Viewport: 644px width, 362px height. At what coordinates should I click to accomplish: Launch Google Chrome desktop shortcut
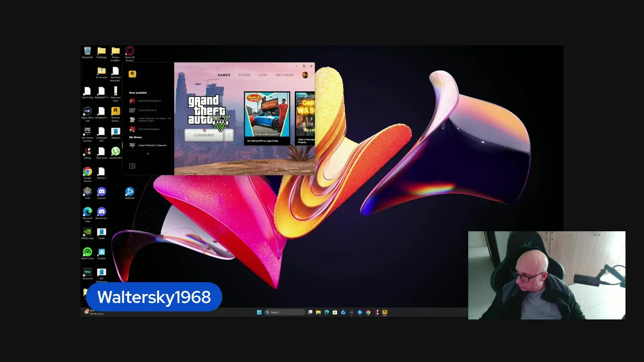(88, 174)
